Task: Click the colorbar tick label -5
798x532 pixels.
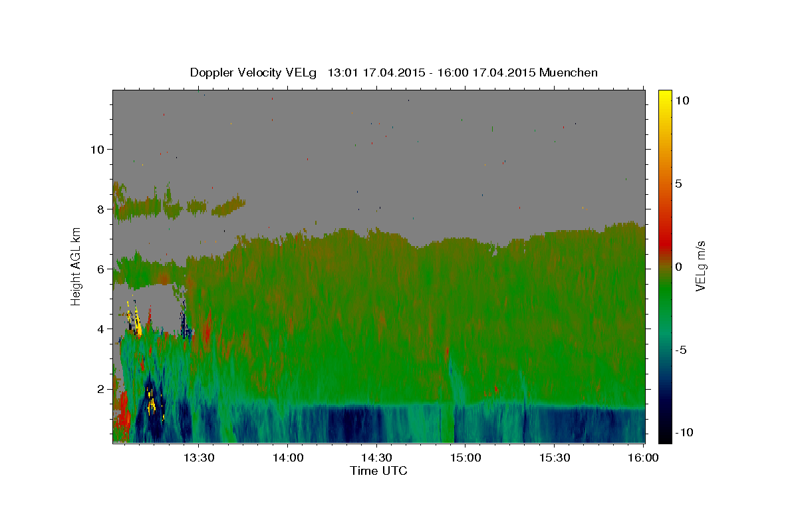Action: point(680,349)
